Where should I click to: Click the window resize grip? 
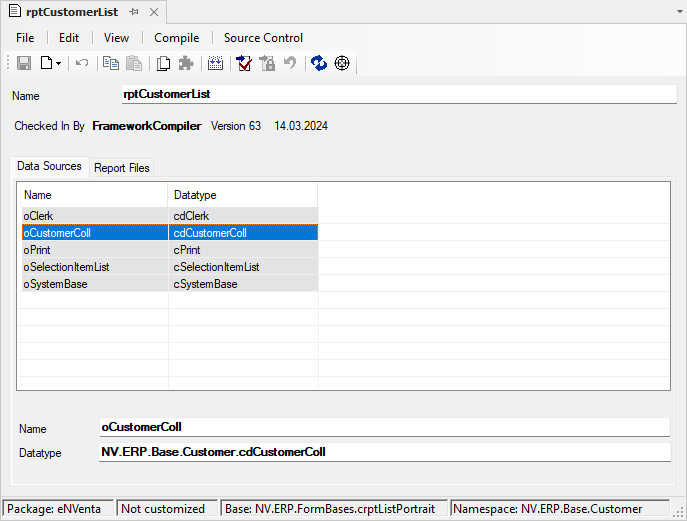click(678, 512)
